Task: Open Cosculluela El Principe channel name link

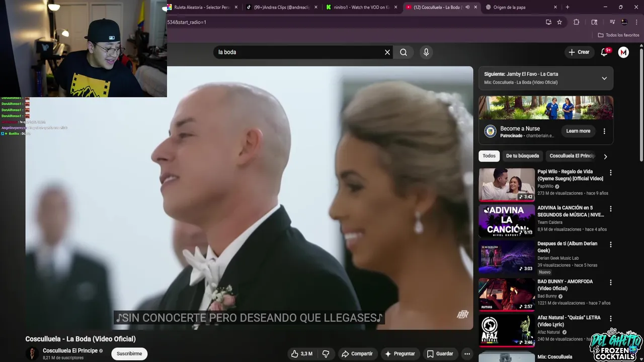Action: click(x=70, y=350)
